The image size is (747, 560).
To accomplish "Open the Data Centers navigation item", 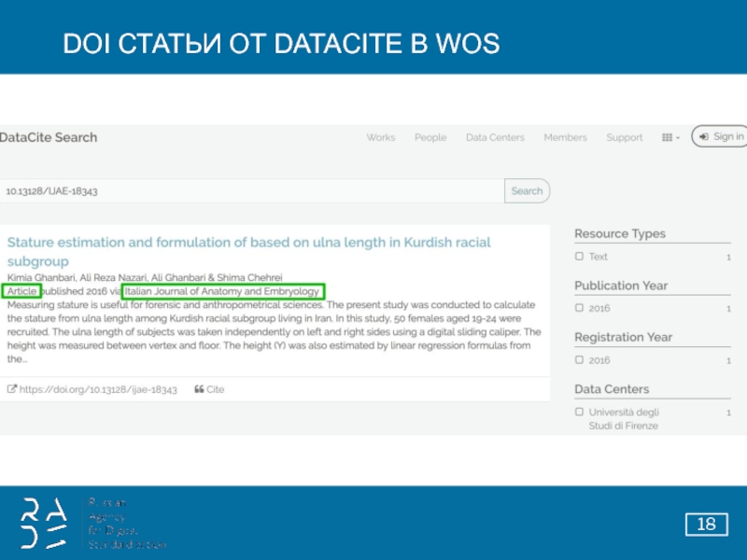I will click(495, 137).
